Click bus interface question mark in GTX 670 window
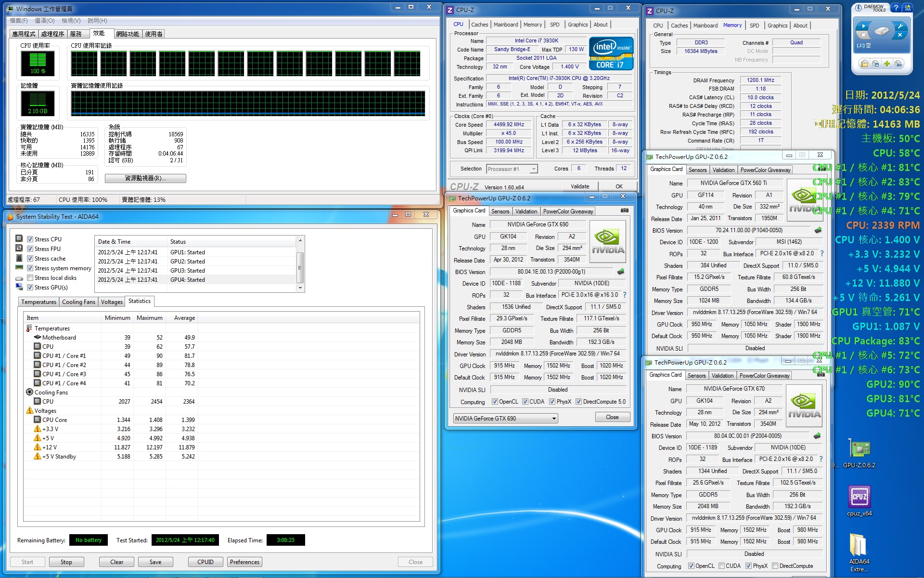The image size is (924, 578). (821, 459)
